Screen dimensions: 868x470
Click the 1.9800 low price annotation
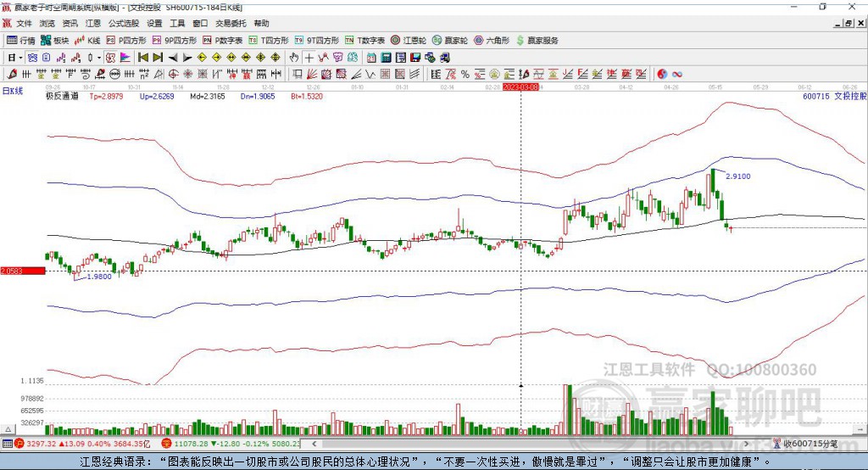tap(99, 276)
